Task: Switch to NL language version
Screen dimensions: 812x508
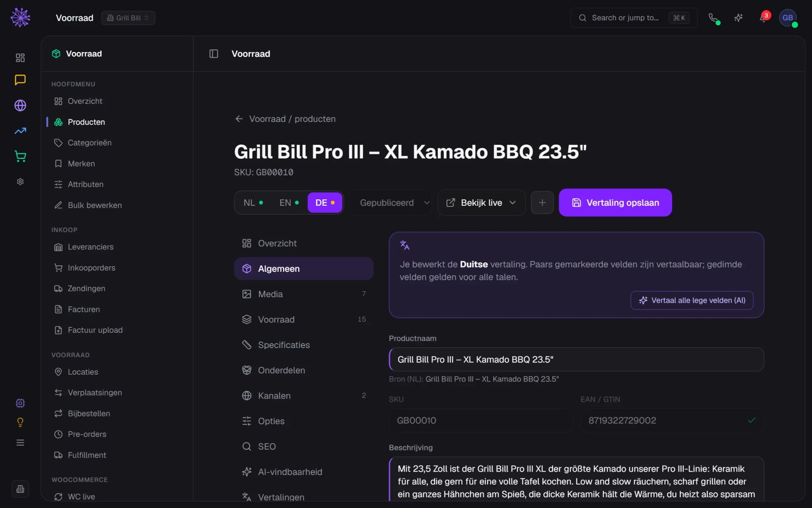Action: (253, 203)
